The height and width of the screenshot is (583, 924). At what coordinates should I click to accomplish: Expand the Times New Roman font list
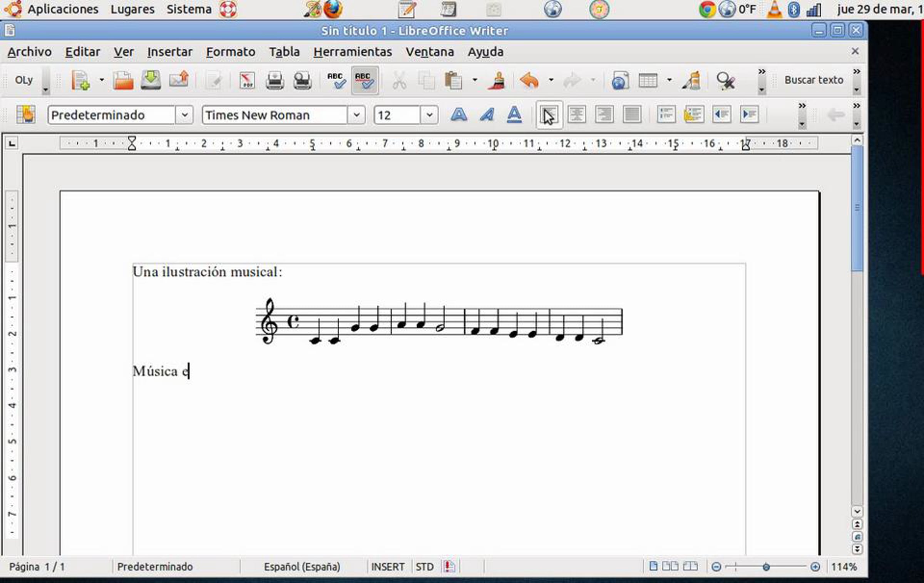(357, 115)
